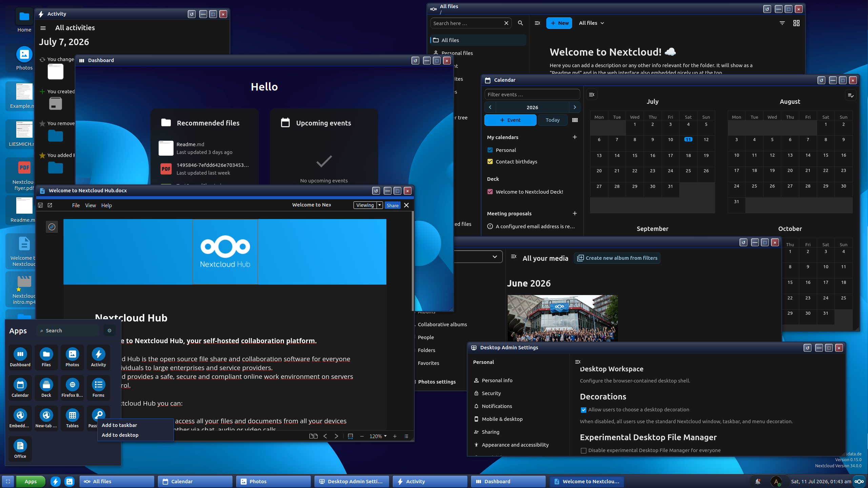868x488 pixels.
Task: Zoom out with the minus button in viewer
Action: (x=362, y=436)
